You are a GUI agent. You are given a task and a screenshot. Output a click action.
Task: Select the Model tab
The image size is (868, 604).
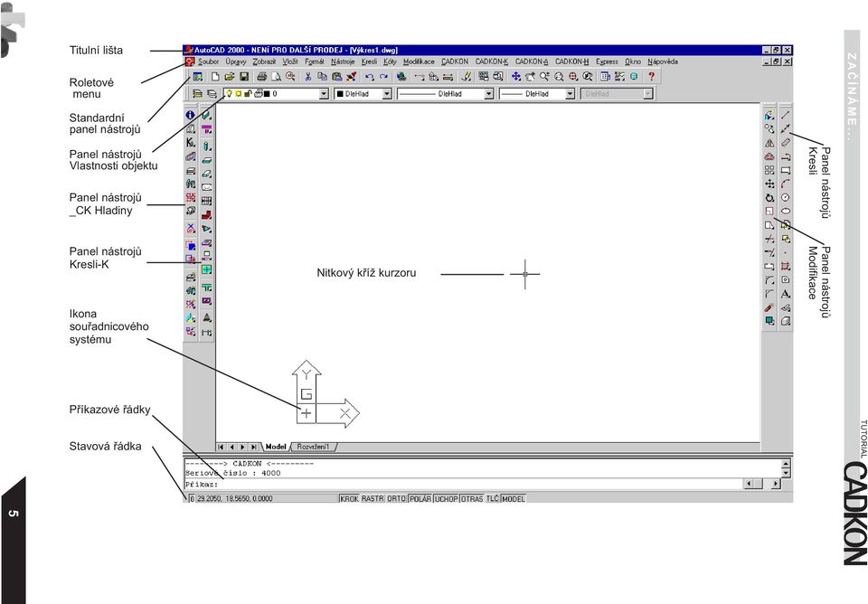tap(276, 447)
